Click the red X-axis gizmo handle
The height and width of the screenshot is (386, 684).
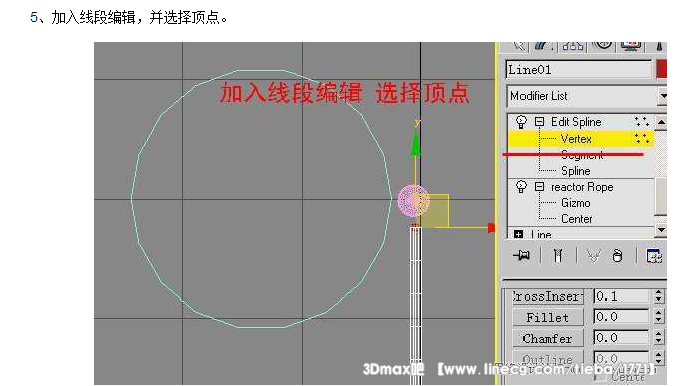point(491,228)
